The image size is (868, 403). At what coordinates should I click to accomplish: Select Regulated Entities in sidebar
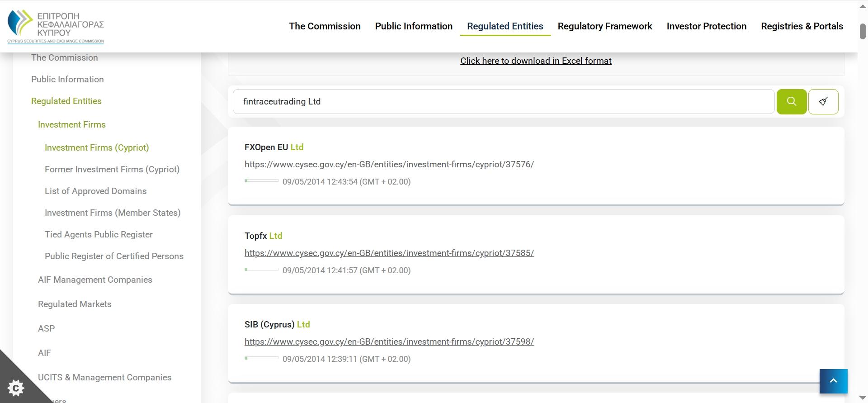pos(66,101)
